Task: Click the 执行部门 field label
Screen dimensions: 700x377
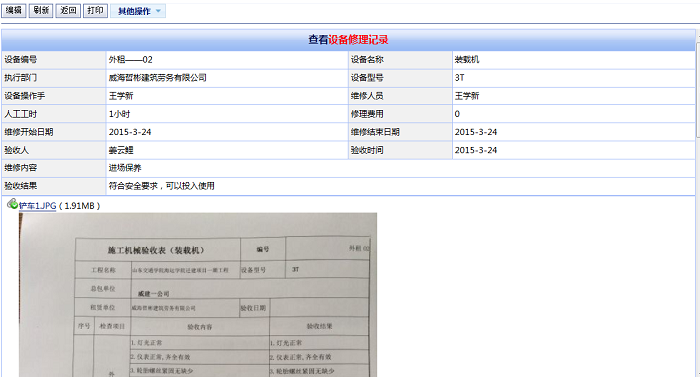Action: coord(21,78)
